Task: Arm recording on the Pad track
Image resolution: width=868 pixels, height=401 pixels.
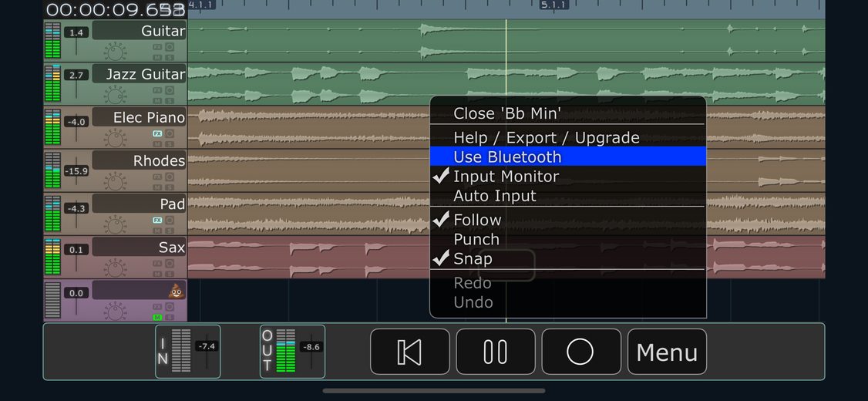Action: [x=170, y=220]
